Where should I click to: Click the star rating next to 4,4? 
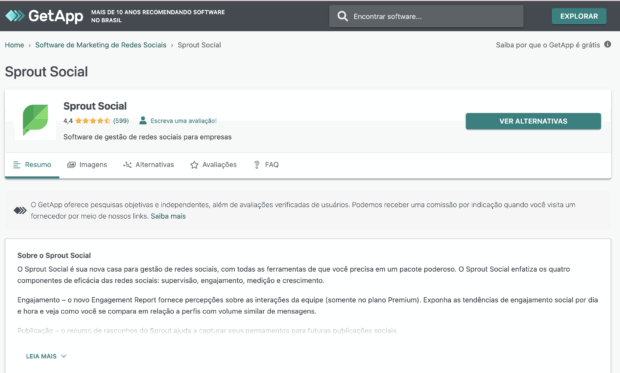pos(93,121)
